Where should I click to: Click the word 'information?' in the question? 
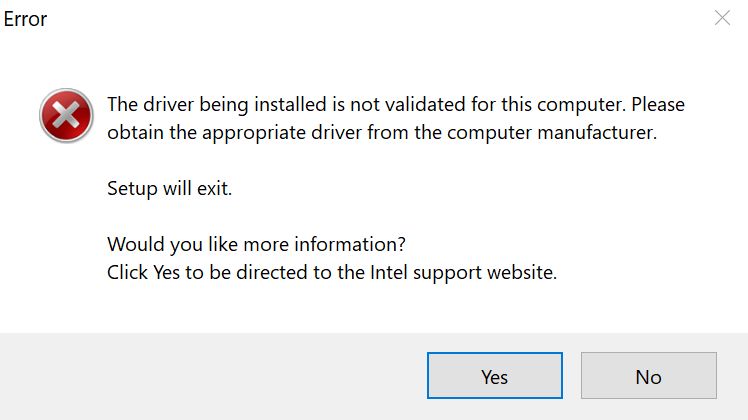[350, 244]
